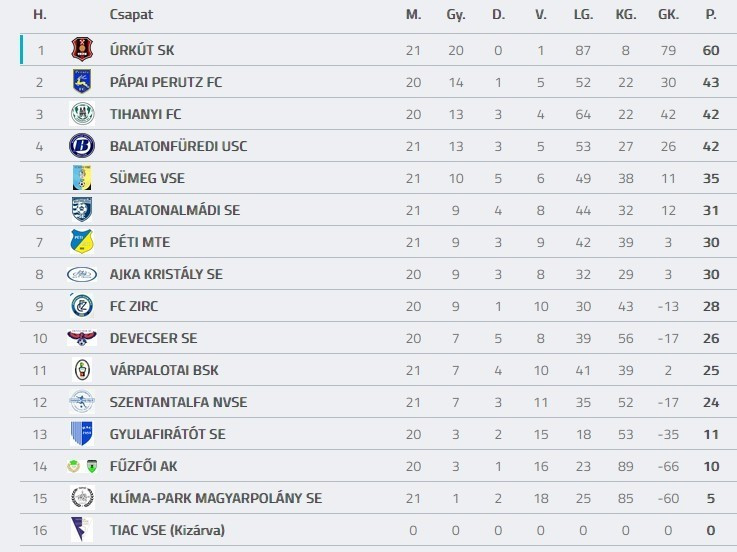737x552 pixels.
Task: Click the Úrkút SK team crest
Action: click(81, 49)
